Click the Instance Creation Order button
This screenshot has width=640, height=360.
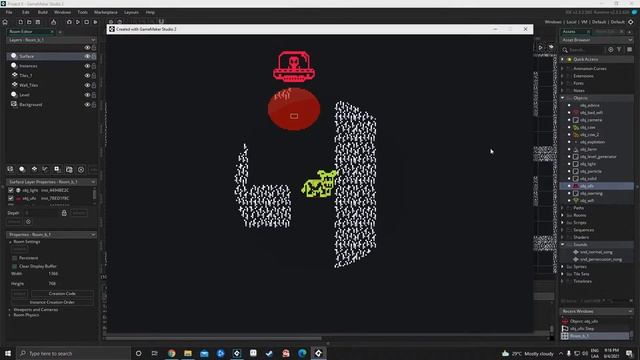tap(52, 302)
